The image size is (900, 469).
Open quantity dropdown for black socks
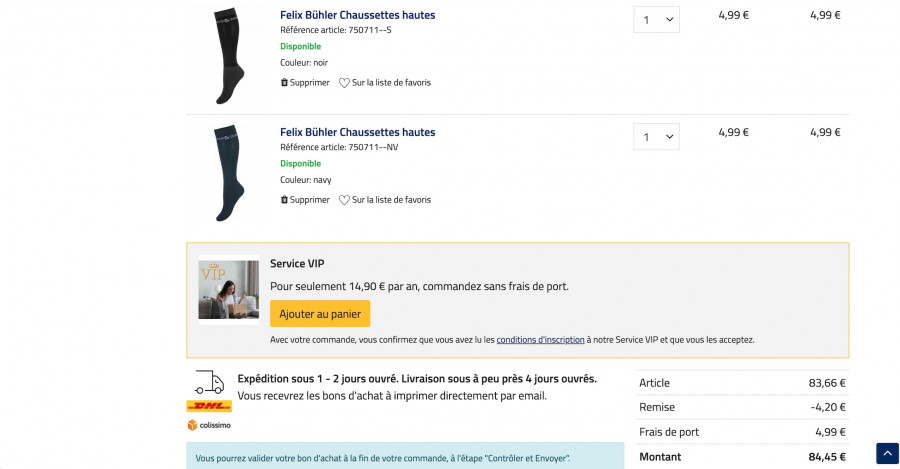[656, 20]
